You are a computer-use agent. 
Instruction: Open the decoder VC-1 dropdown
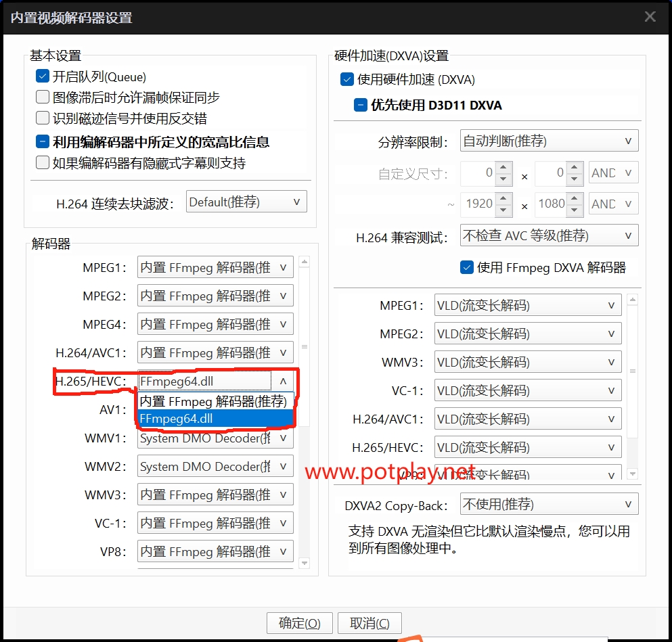tap(215, 523)
